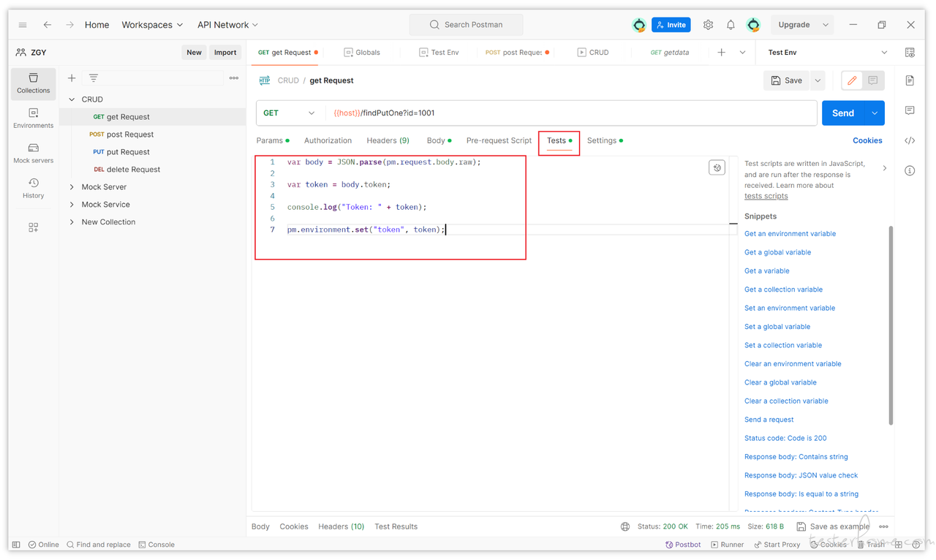
Task: Click the Save button
Action: (786, 80)
